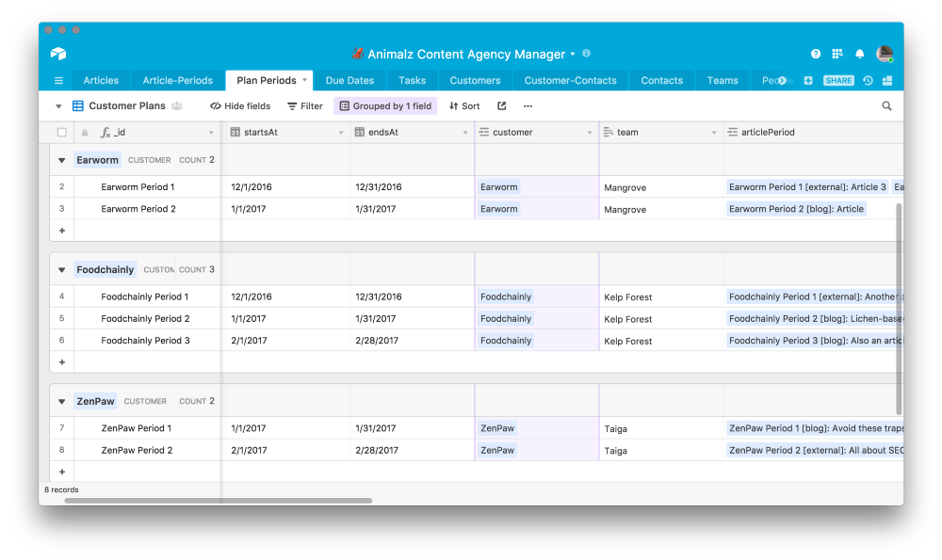Click the search magnifier icon
This screenshot has height=560, width=942.
click(886, 106)
